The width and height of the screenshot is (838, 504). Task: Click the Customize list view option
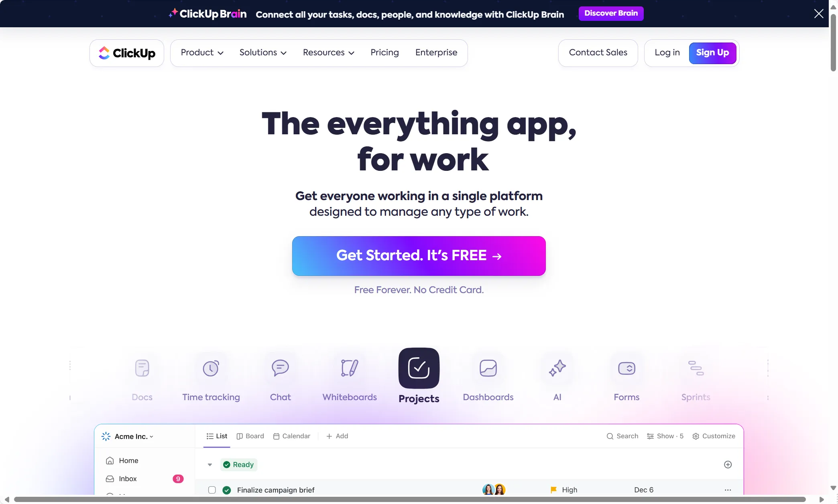click(714, 437)
